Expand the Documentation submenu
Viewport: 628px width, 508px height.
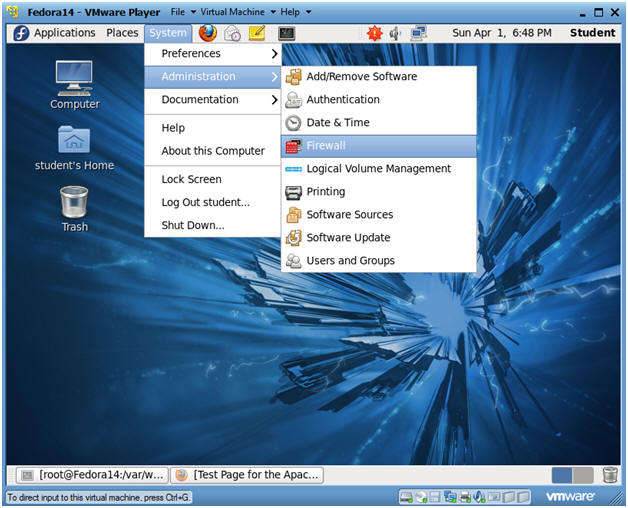tap(212, 100)
